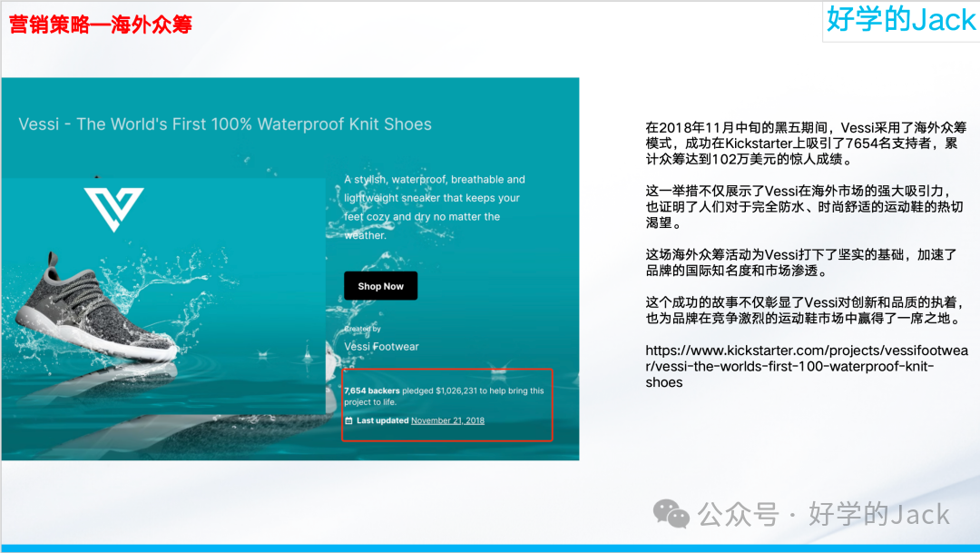Click the black Shop Now button
980x553 pixels.
[380, 286]
